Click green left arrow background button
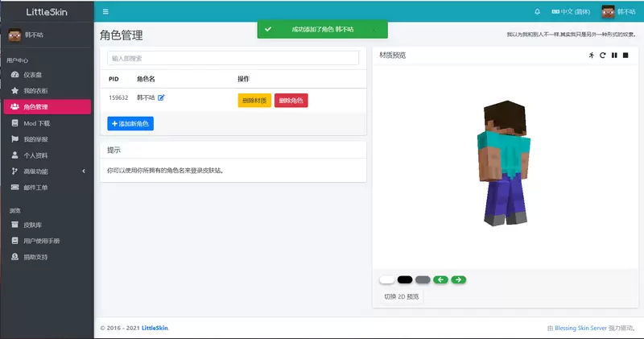This screenshot has width=644, height=339. point(440,280)
